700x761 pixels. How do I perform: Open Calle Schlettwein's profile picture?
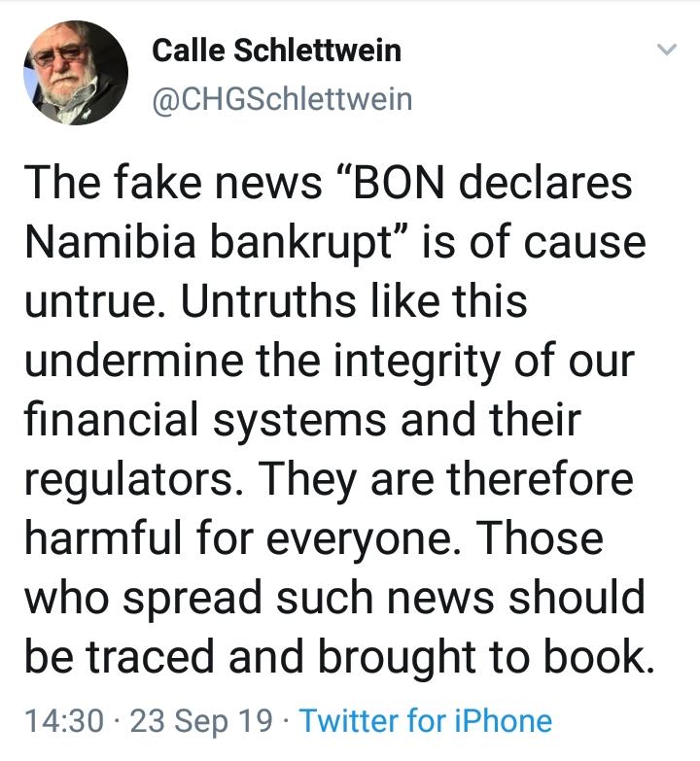pyautogui.click(x=76, y=73)
